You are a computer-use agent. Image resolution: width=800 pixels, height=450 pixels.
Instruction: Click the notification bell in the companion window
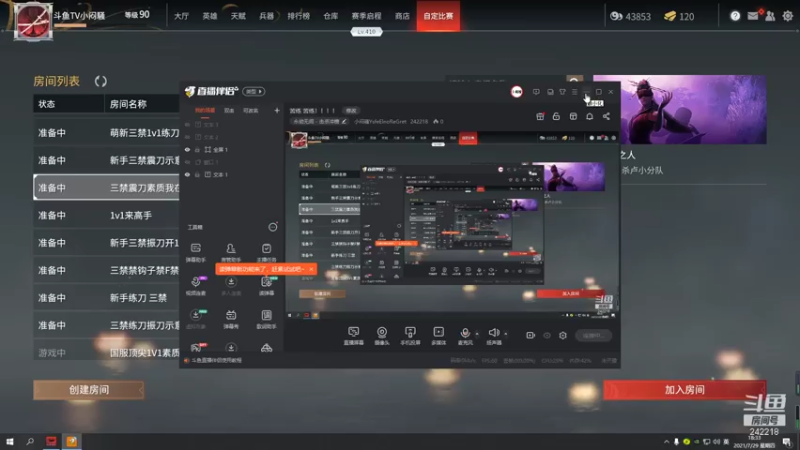(589, 116)
